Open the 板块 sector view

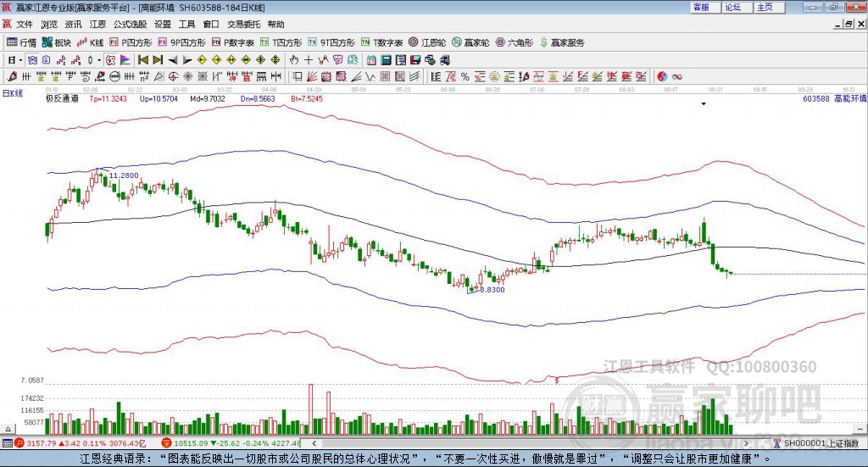coord(57,42)
